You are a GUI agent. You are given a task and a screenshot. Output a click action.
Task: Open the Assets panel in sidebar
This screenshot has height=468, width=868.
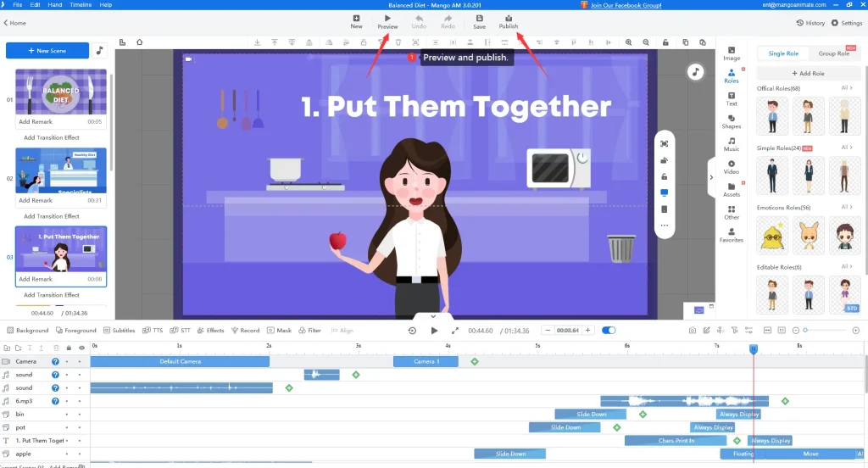731,189
